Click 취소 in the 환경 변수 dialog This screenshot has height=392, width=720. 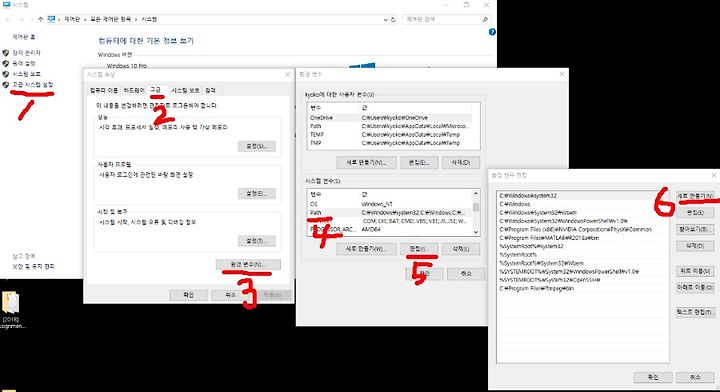tap(466, 274)
